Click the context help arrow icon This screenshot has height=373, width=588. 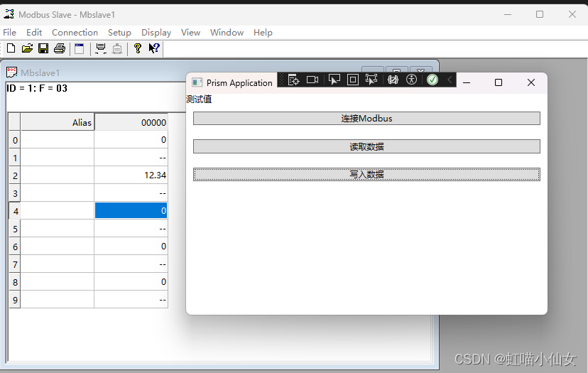click(154, 48)
